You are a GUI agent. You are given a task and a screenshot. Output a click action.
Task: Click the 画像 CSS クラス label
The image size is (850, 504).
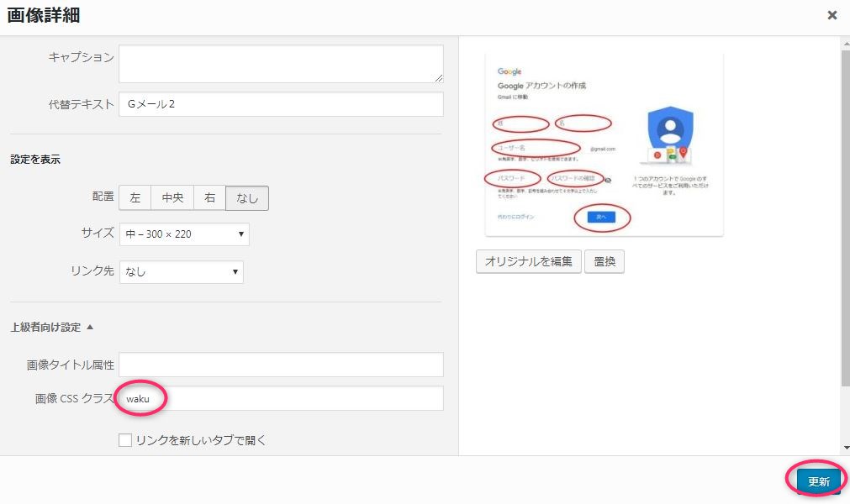(74, 399)
